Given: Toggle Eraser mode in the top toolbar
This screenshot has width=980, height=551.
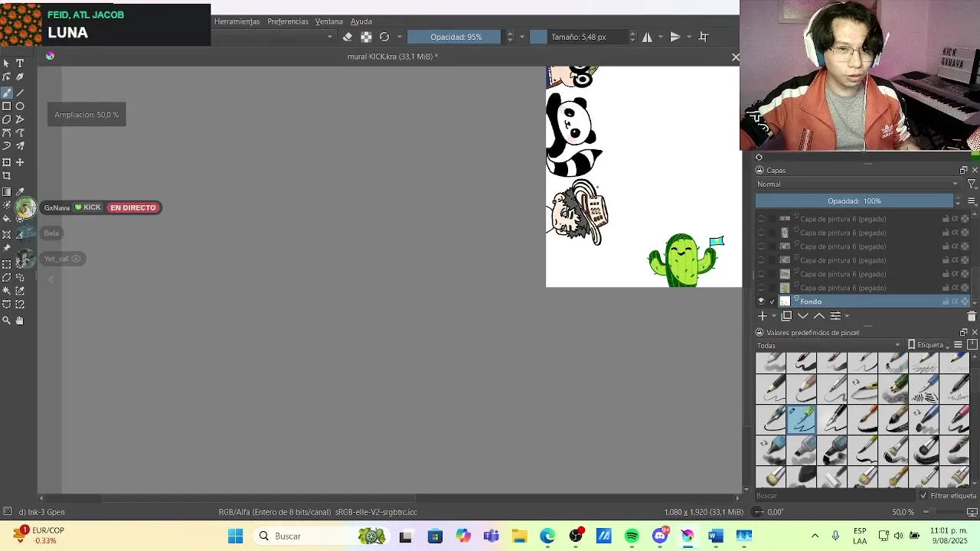Looking at the screenshot, I should (x=348, y=37).
